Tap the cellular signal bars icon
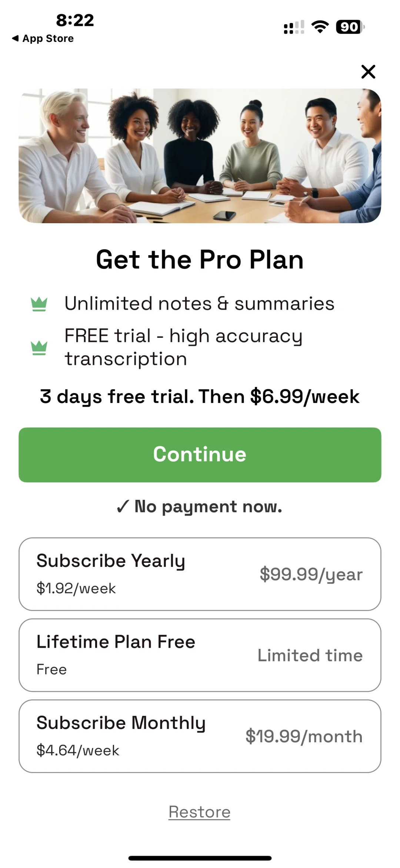 click(x=294, y=27)
